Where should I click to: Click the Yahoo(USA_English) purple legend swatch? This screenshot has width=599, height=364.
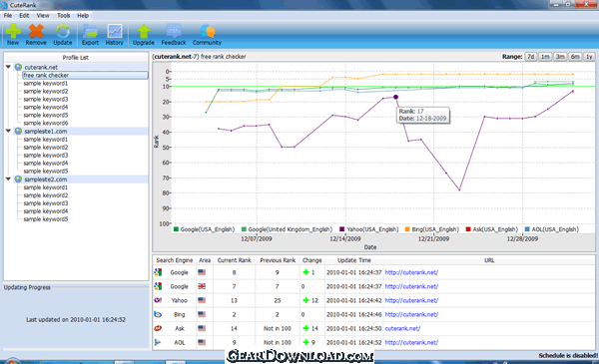tap(341, 229)
